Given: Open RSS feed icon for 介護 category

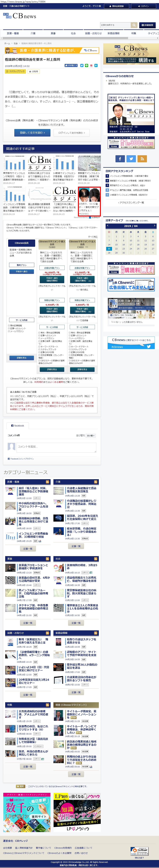Looking at the screenshot, I should click(96, 482).
